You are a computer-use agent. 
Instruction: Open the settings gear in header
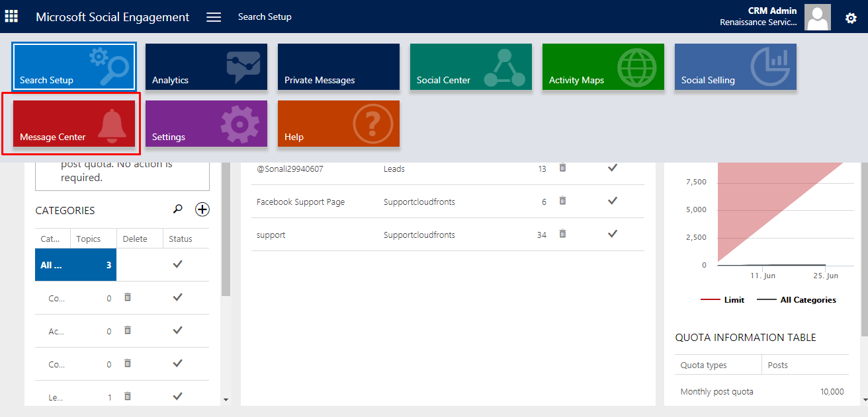coord(851,18)
